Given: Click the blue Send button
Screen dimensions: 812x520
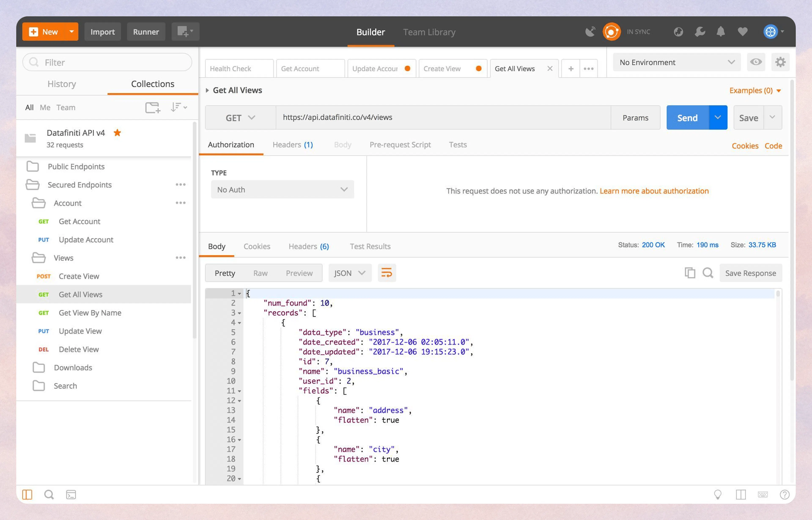Looking at the screenshot, I should [x=687, y=118].
